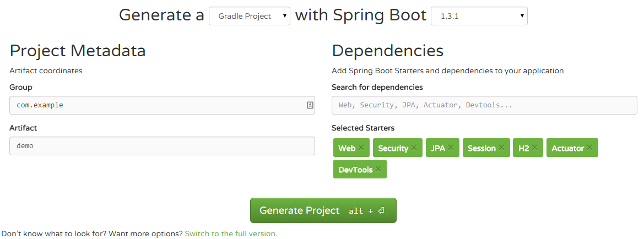
Task: Open the Gradle Project type dropdown
Action: pos(250,16)
